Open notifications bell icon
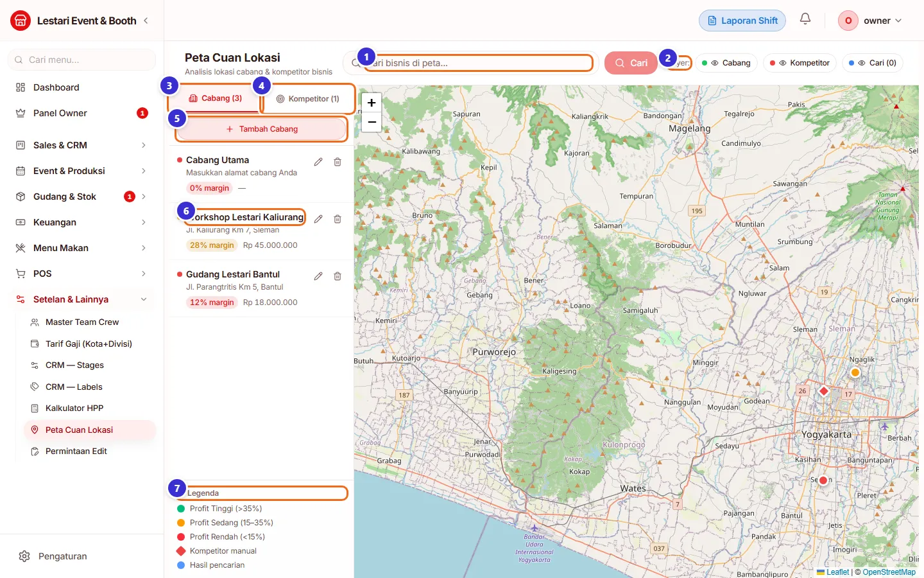The image size is (924, 578). [x=805, y=19]
